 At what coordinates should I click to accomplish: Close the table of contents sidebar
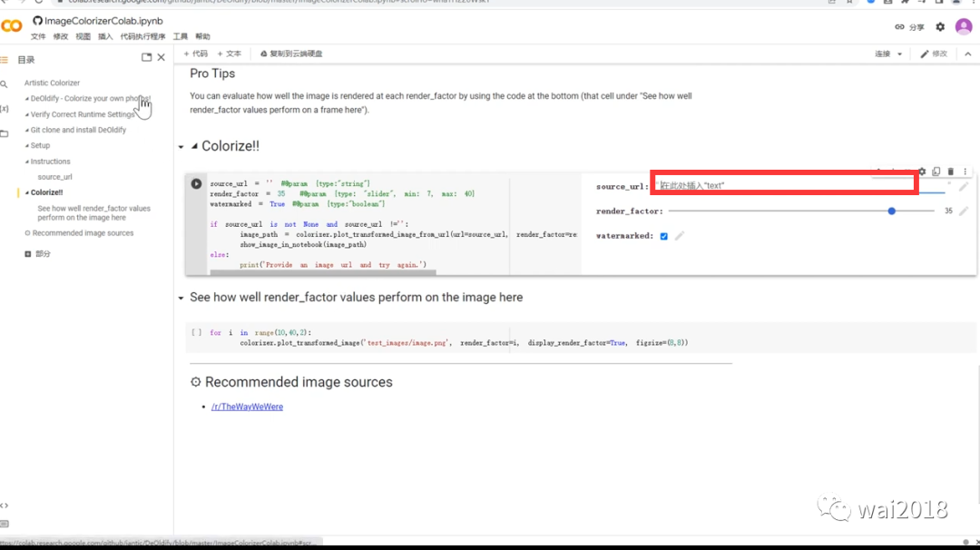click(162, 57)
